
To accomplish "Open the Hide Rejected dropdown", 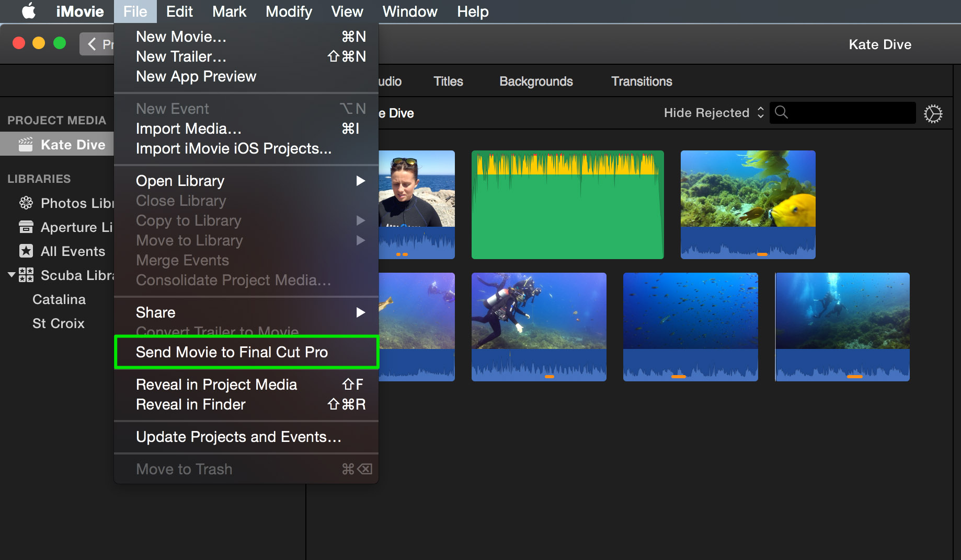I will click(714, 113).
